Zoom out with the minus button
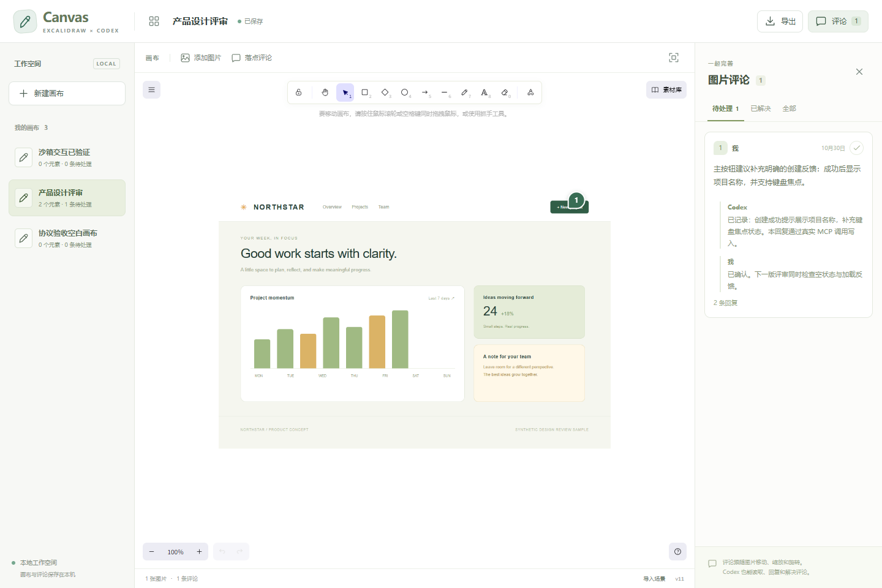The height and width of the screenshot is (588, 882). [x=152, y=552]
